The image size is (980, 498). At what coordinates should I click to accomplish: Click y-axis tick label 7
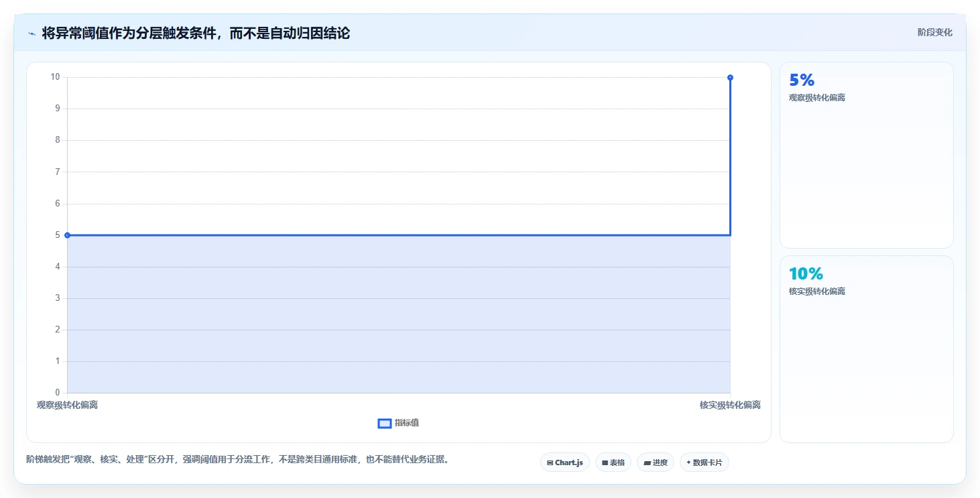57,172
